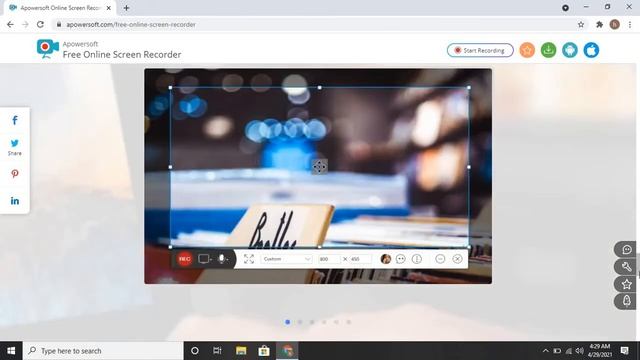Reload the current page
The width and height of the screenshot is (640, 360).
pos(40,24)
